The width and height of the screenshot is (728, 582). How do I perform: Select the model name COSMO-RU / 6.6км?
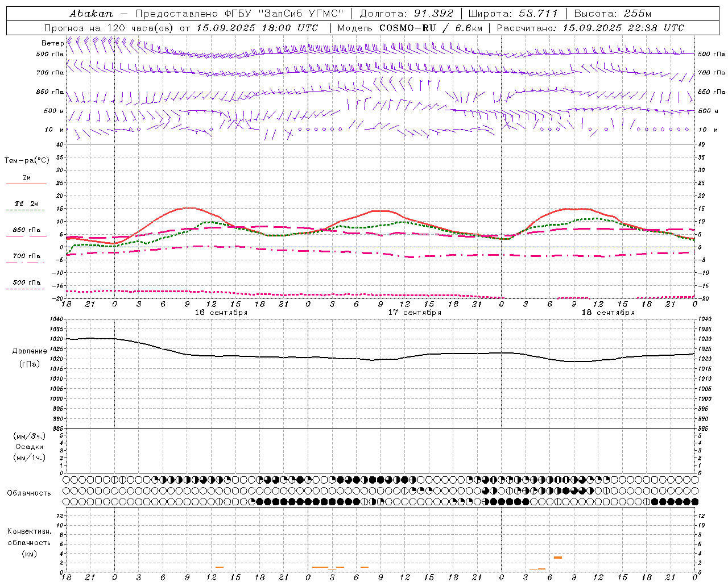(x=431, y=27)
